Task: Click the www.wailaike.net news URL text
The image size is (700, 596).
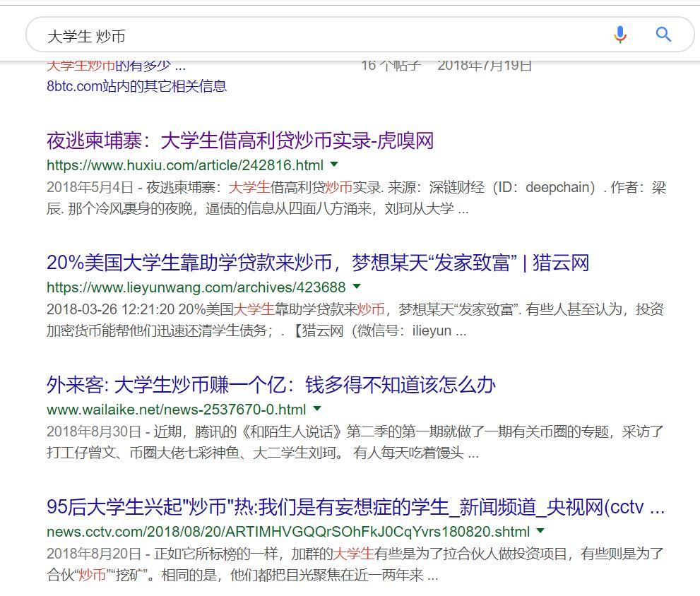Action: (x=177, y=410)
